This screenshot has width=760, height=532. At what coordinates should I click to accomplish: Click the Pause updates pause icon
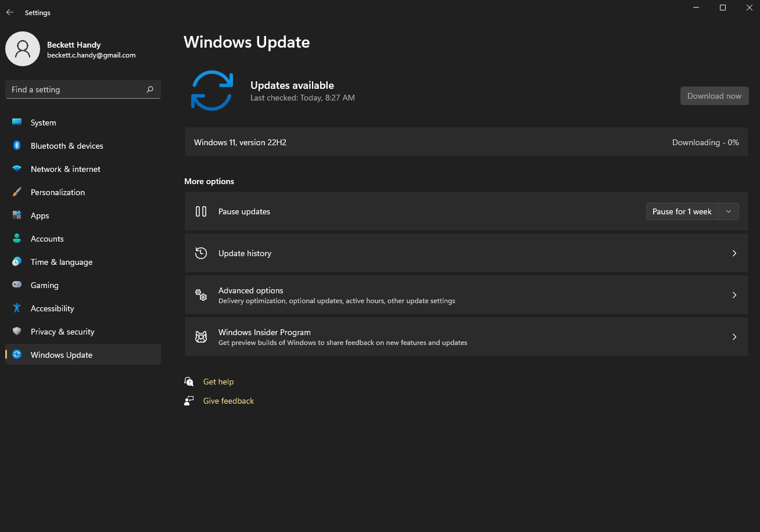click(x=201, y=211)
